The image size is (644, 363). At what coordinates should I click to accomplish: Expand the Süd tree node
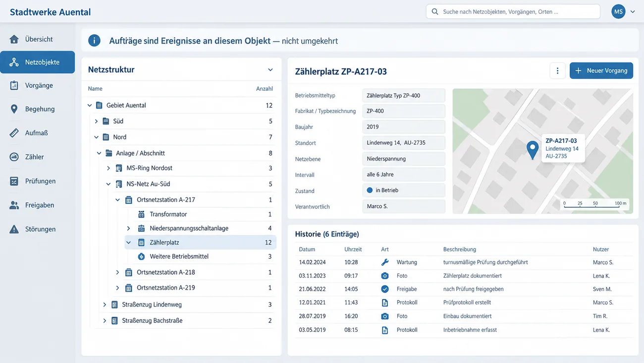click(96, 121)
